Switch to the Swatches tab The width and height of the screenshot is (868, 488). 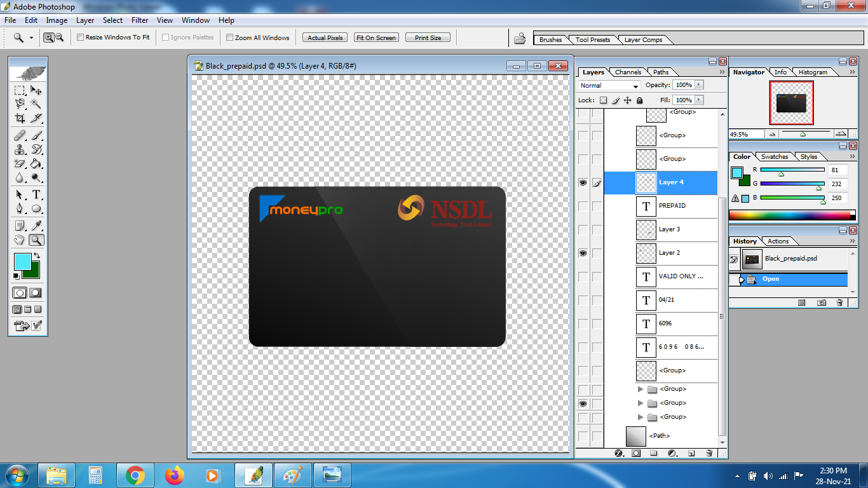[x=775, y=156]
